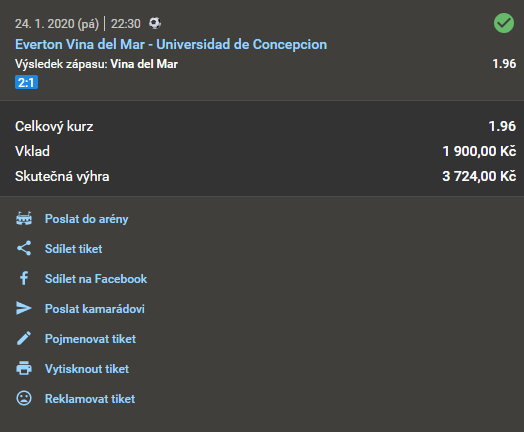The image size is (524, 432).
Task: Click the soccer ball sport icon
Action: pos(155,23)
